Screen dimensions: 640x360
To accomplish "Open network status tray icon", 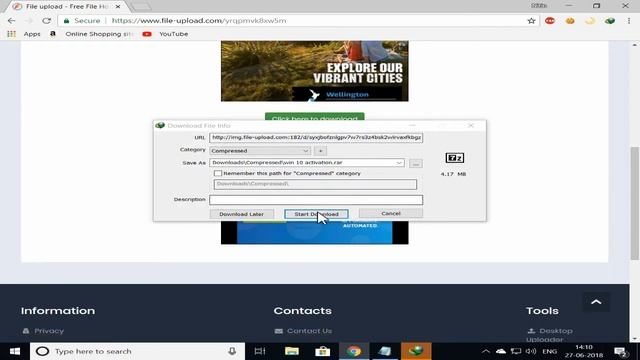I will tap(516, 351).
